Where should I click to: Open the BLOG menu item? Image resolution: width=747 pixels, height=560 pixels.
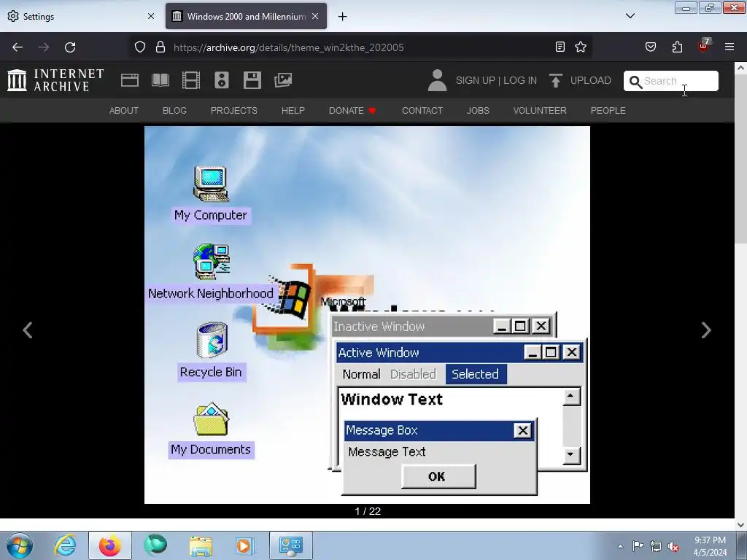pyautogui.click(x=174, y=111)
